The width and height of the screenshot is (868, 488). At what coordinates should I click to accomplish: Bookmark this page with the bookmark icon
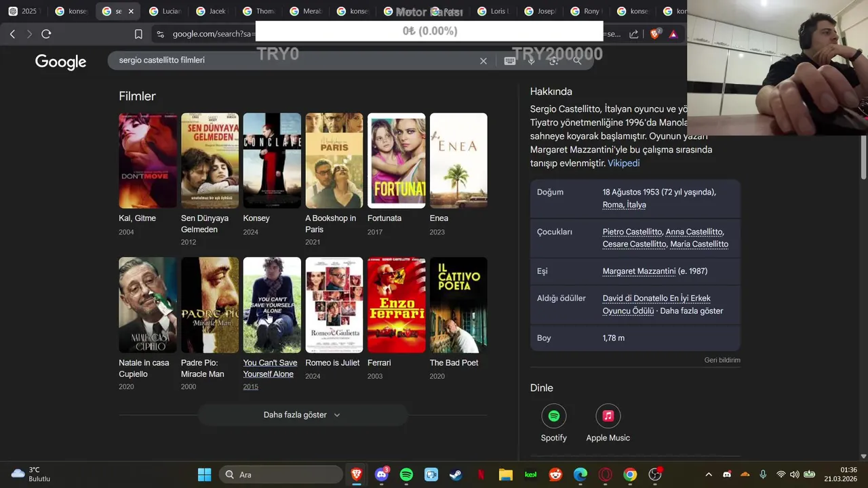pyautogui.click(x=138, y=34)
